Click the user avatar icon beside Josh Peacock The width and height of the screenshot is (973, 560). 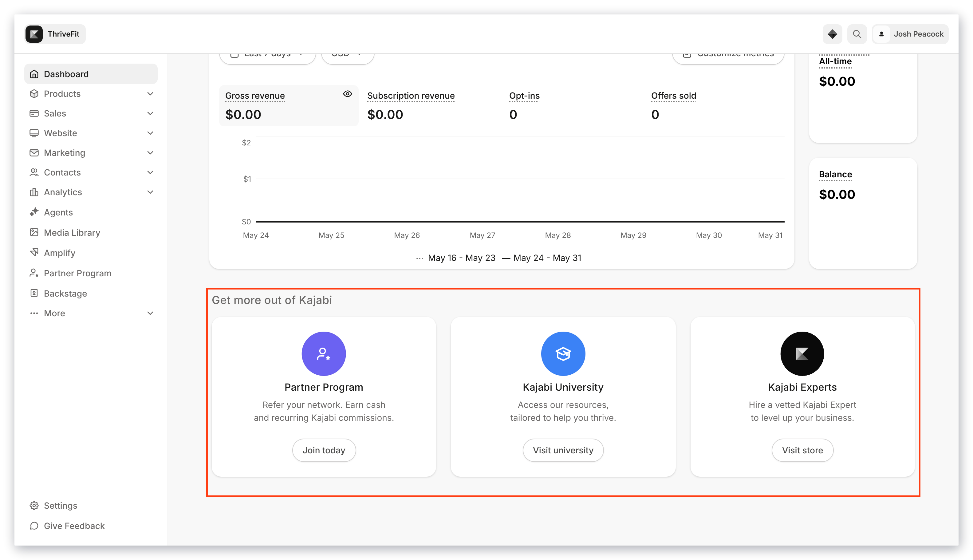[881, 34]
